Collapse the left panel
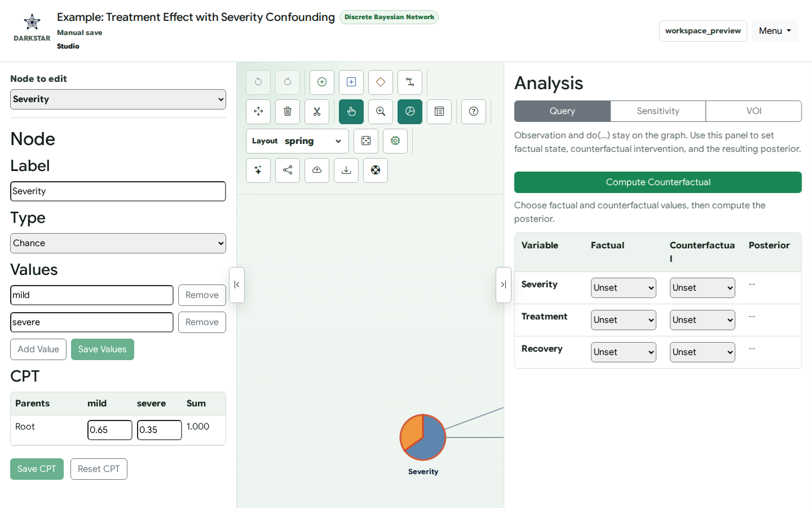Image resolution: width=812 pixels, height=508 pixels. (237, 285)
